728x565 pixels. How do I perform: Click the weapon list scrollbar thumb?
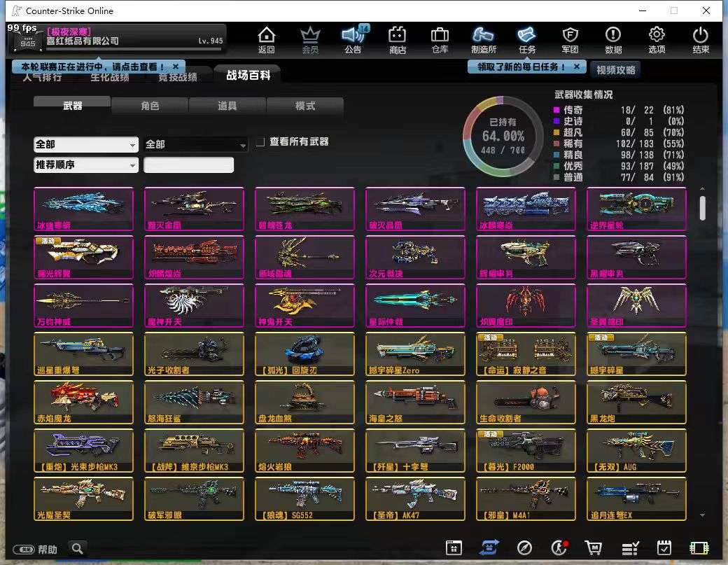coord(703,207)
